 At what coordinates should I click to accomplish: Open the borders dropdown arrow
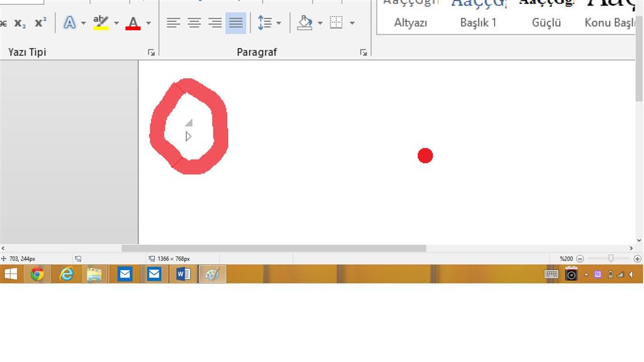pyautogui.click(x=352, y=23)
